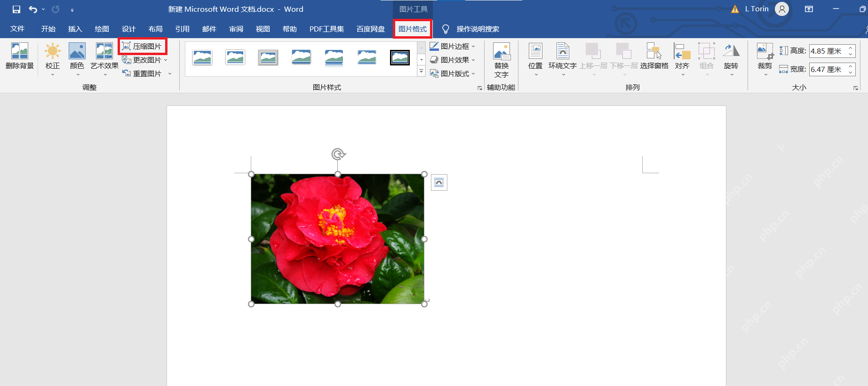Viewport: 868px width, 386px height.
Task: Open the Picture Styles dialog launcher
Action: pyautogui.click(x=479, y=88)
